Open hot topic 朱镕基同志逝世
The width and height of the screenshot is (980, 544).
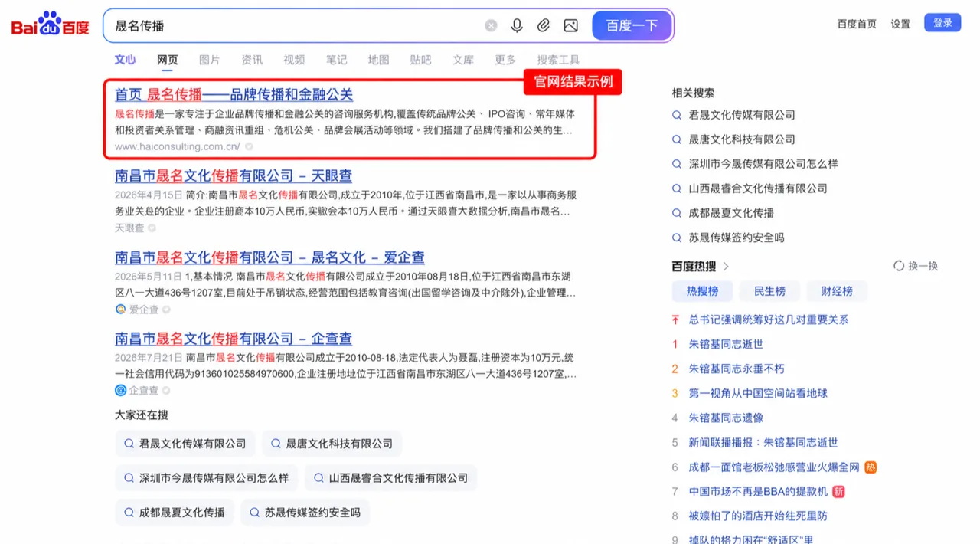[x=726, y=344]
